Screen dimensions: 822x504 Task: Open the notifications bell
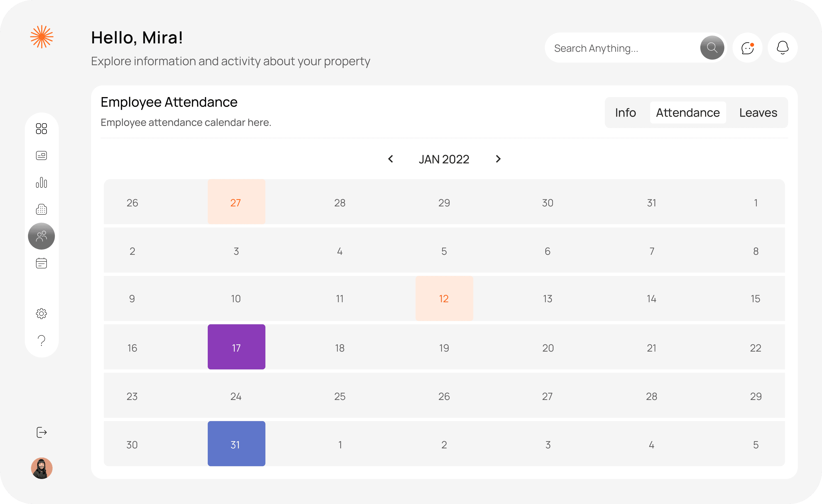(x=782, y=48)
